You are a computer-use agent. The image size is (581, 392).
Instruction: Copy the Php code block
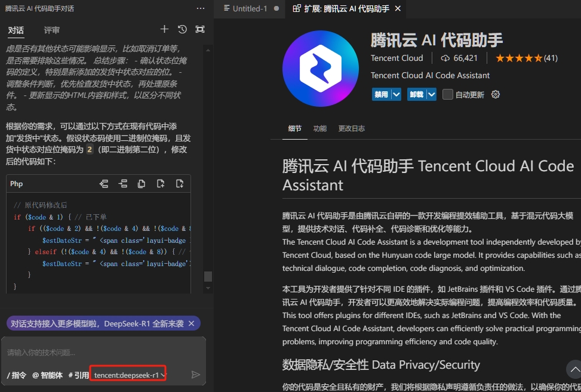click(x=142, y=184)
